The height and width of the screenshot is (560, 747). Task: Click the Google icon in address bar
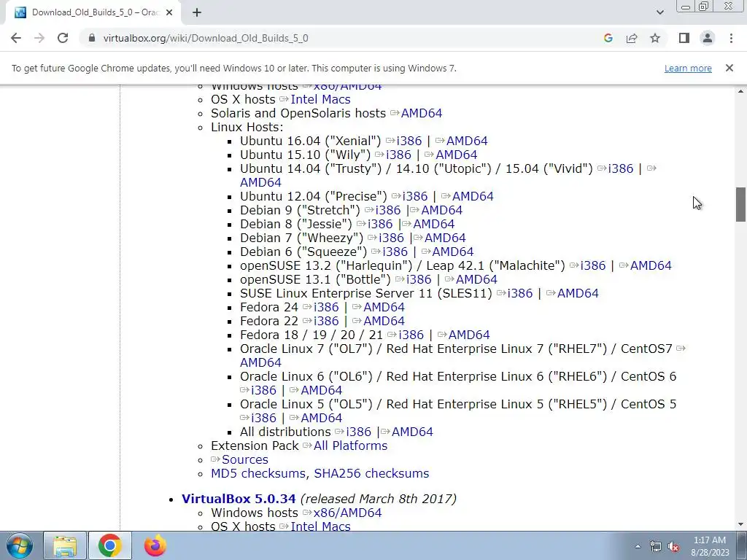coord(608,38)
